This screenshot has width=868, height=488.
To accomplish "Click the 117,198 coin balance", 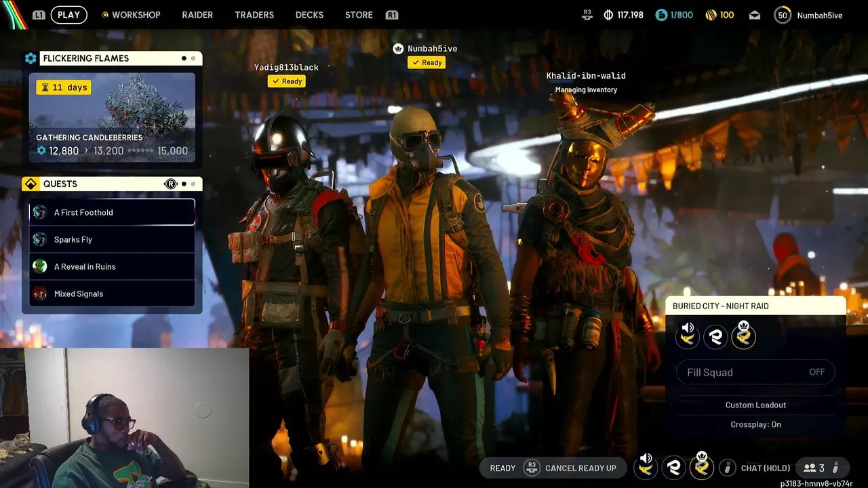I will click(x=630, y=15).
